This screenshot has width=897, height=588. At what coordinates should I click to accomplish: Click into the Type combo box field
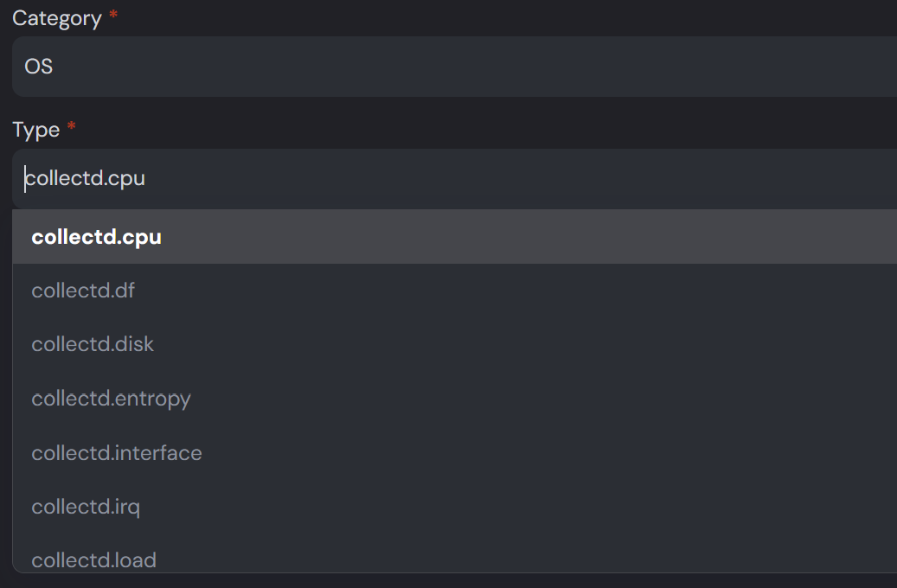(455, 178)
